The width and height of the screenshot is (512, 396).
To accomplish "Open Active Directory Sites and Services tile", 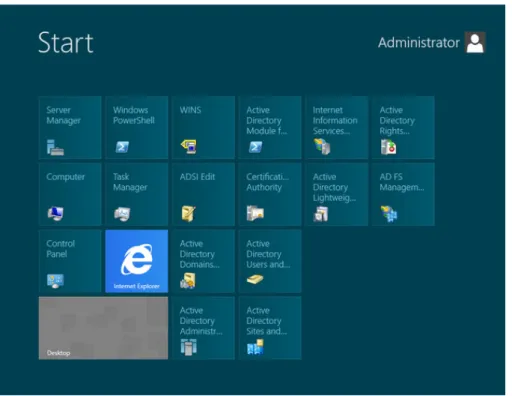I will [x=270, y=328].
